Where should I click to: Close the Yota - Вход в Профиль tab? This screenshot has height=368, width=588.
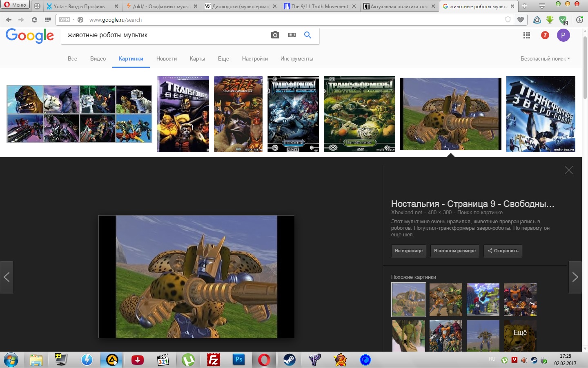click(x=116, y=6)
